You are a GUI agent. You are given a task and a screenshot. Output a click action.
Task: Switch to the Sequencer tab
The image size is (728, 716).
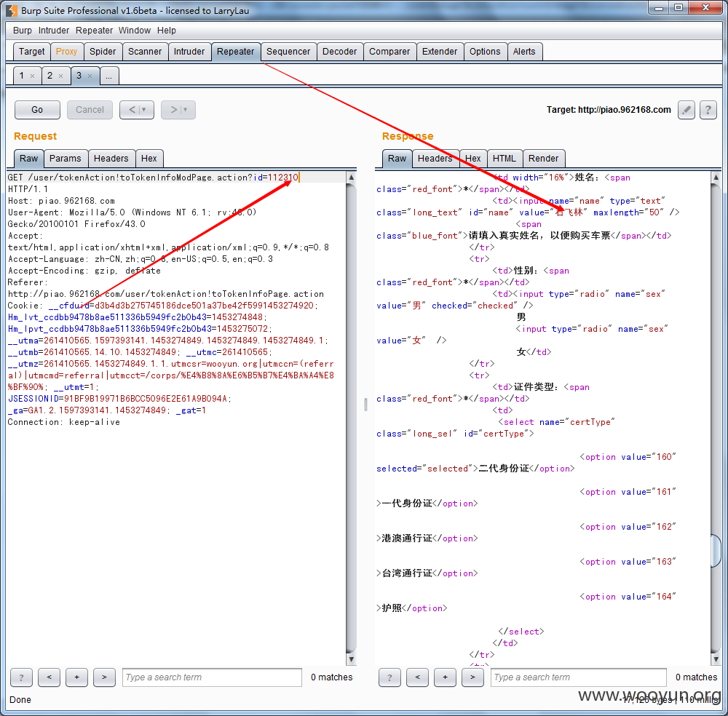coord(288,52)
